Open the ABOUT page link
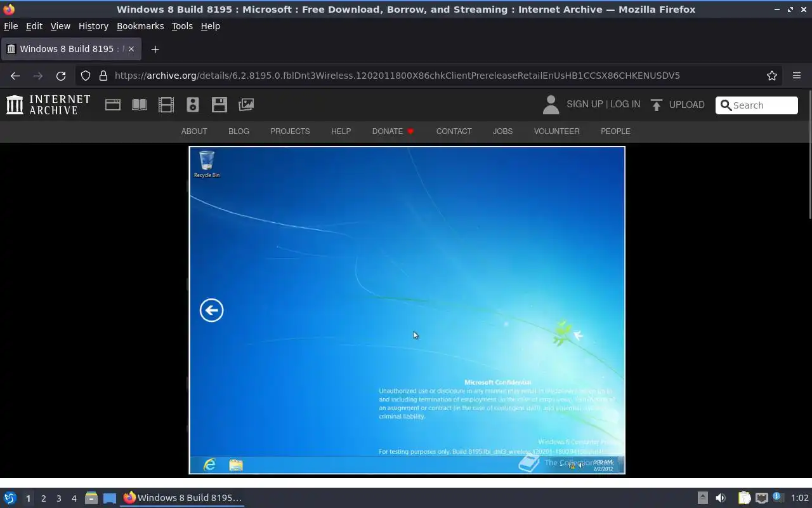 [194, 131]
